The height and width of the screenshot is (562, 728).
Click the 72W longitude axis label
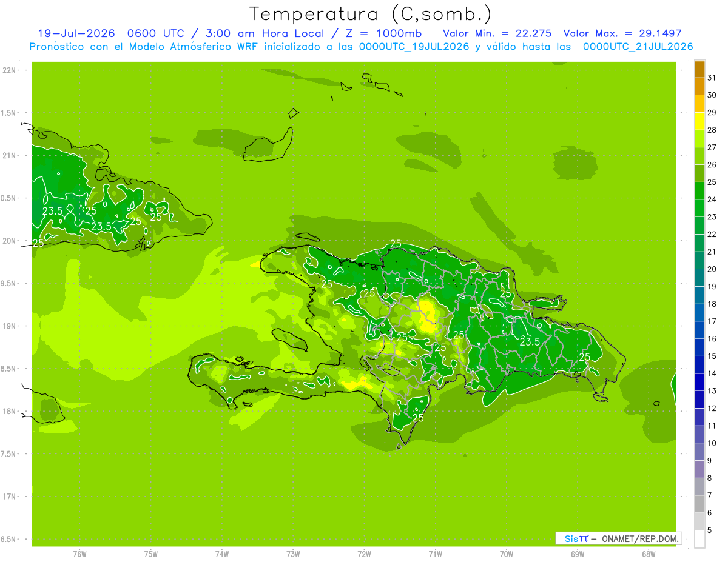click(364, 554)
